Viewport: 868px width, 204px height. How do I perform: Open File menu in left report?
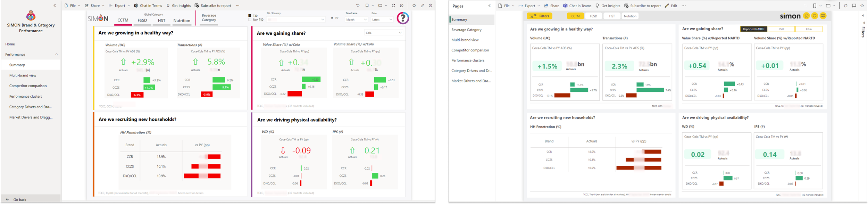[x=72, y=6]
